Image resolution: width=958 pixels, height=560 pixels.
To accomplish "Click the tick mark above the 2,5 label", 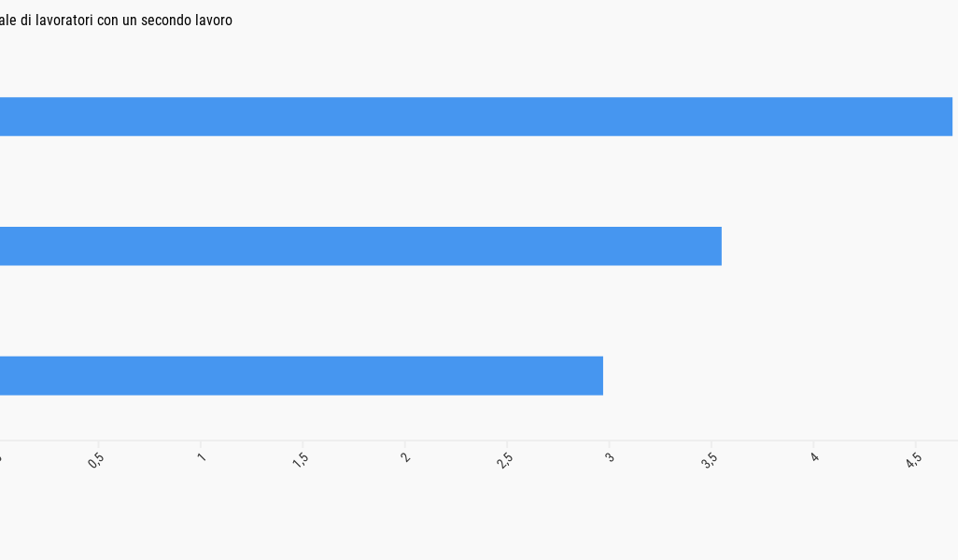I will pos(507,444).
